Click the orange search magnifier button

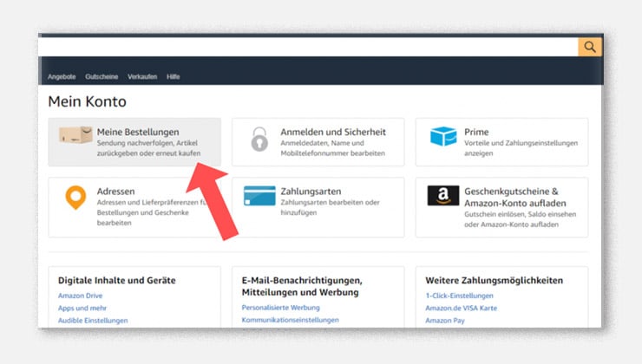pyautogui.click(x=590, y=47)
